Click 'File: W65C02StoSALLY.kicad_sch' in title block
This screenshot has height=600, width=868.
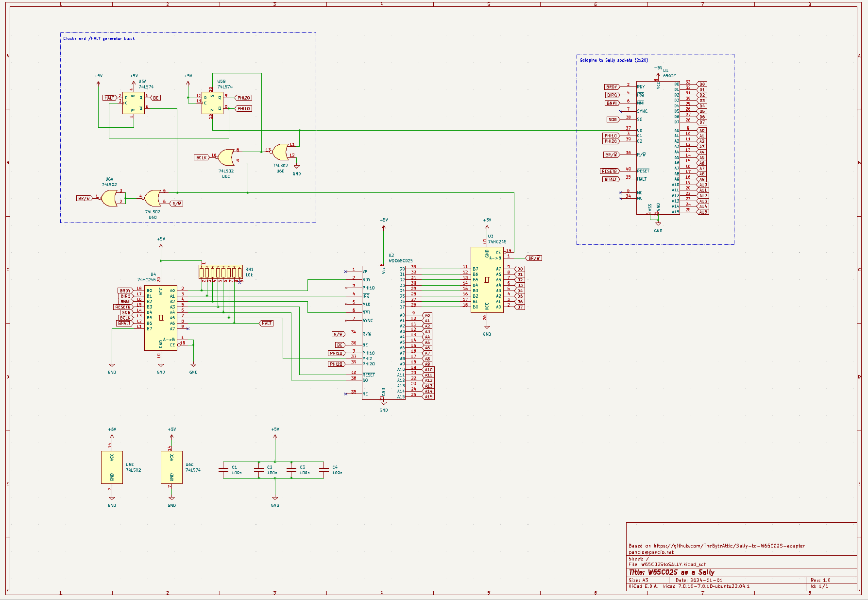(x=667, y=565)
